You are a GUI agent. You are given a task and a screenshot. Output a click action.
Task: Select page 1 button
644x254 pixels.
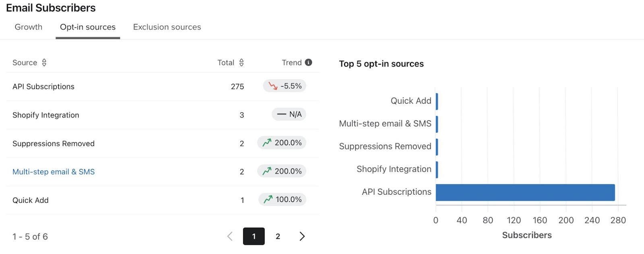[x=254, y=236]
